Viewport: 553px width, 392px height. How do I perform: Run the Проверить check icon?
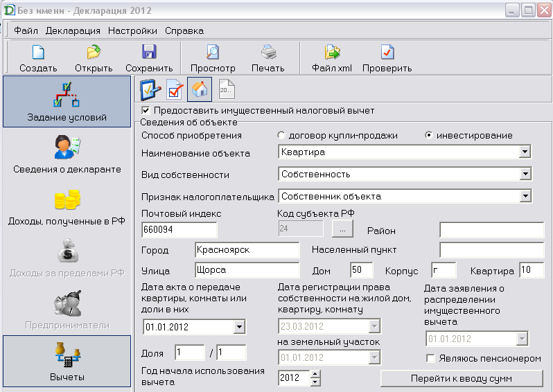coord(387,53)
